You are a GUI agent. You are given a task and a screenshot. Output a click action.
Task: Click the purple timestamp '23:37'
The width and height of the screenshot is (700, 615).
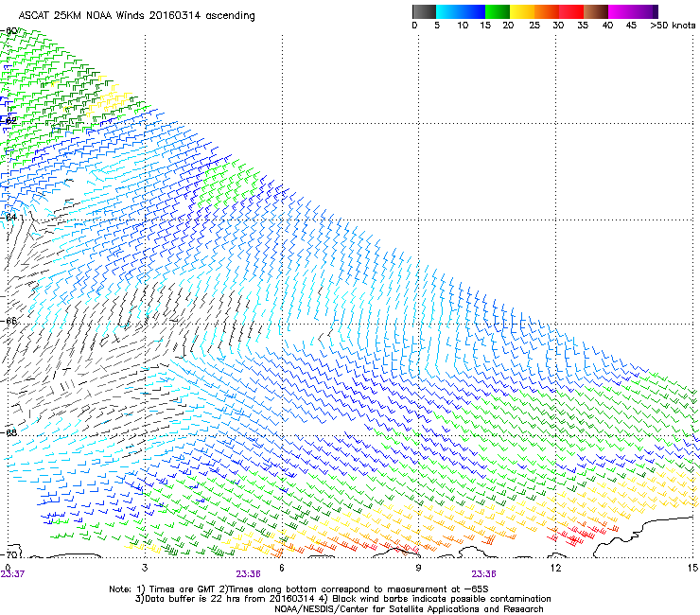(12, 574)
